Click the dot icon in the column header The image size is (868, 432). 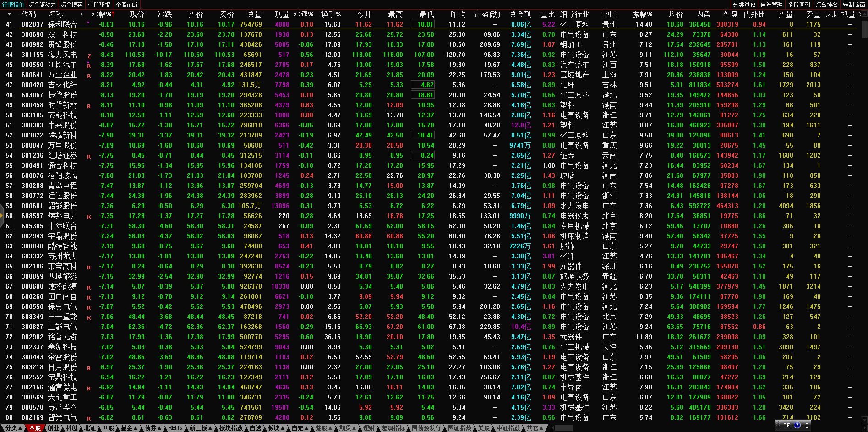(82, 14)
